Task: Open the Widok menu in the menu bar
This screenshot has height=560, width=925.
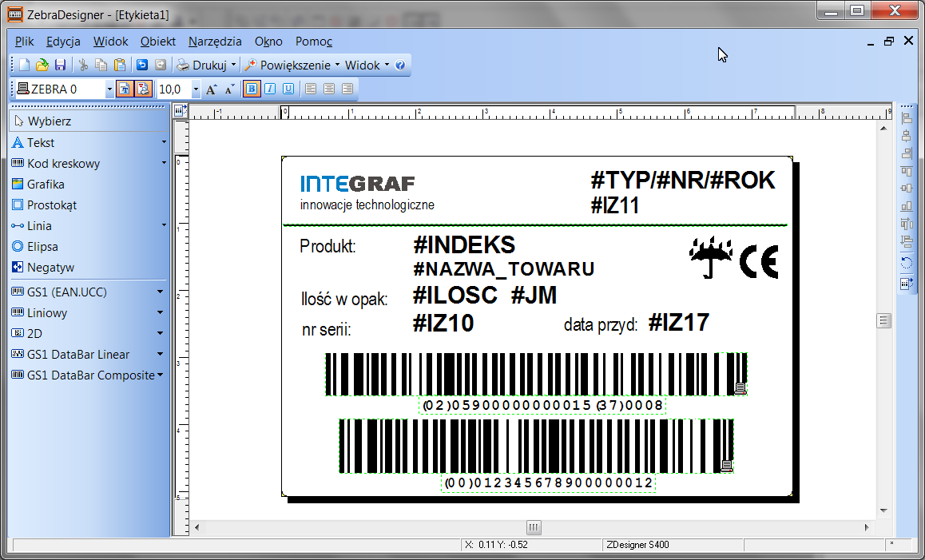Action: (x=111, y=42)
